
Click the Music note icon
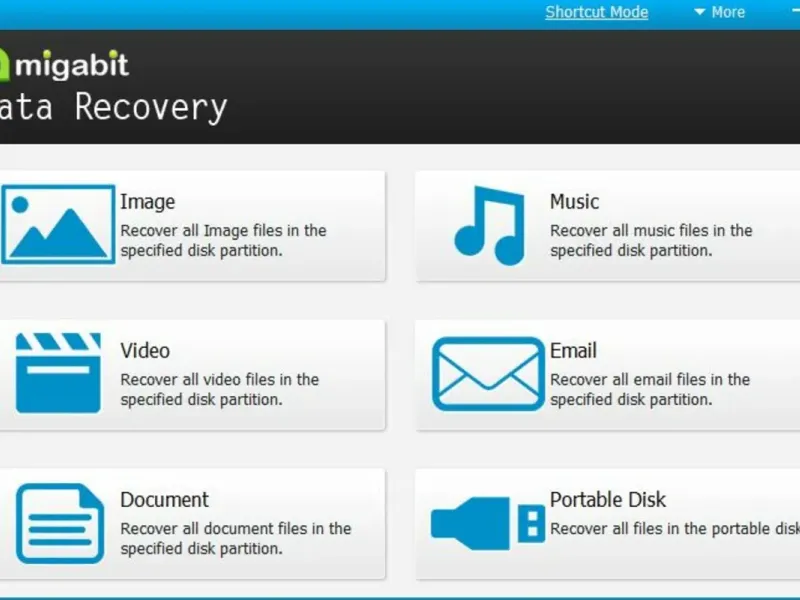(x=490, y=226)
